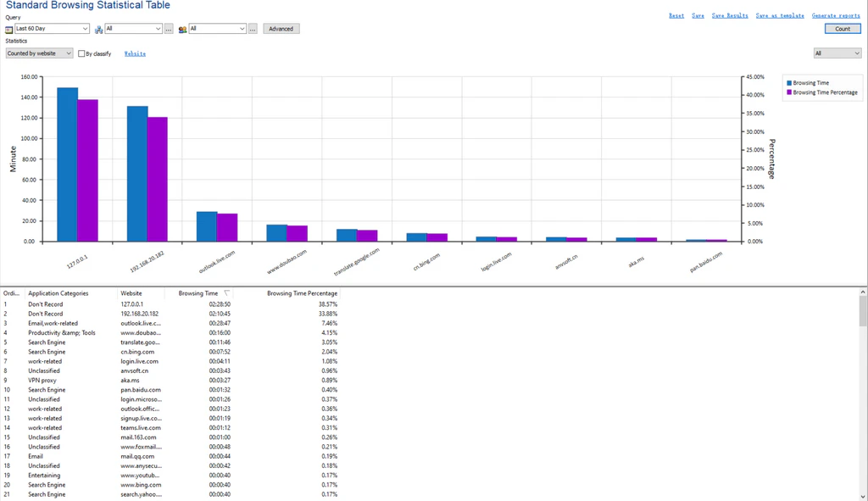Enable the By classify checkbox
Image resolution: width=868 pixels, height=501 pixels.
click(x=81, y=53)
